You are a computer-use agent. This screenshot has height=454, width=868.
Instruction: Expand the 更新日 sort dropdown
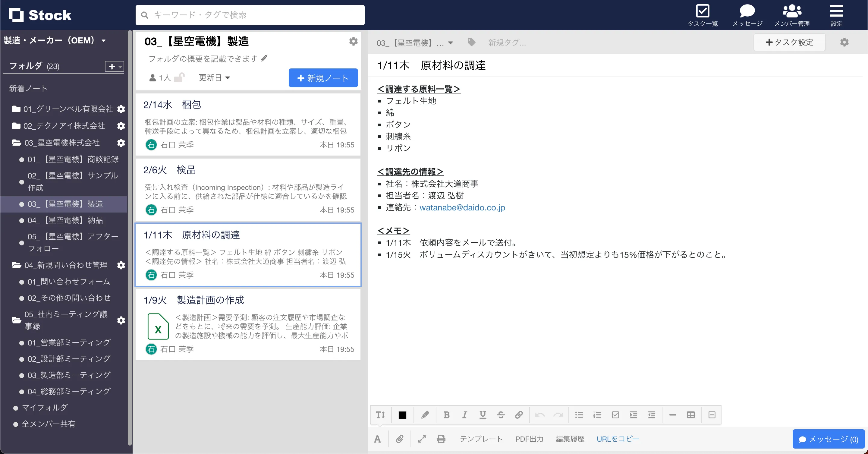(214, 77)
